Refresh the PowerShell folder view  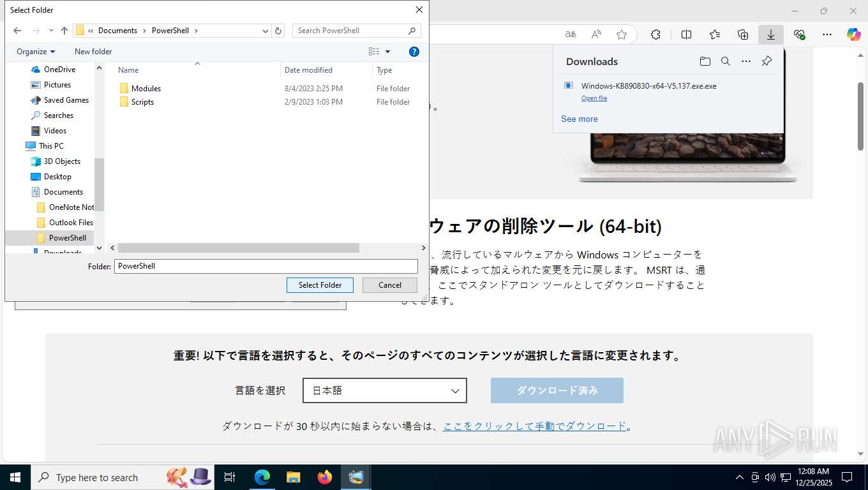point(278,31)
